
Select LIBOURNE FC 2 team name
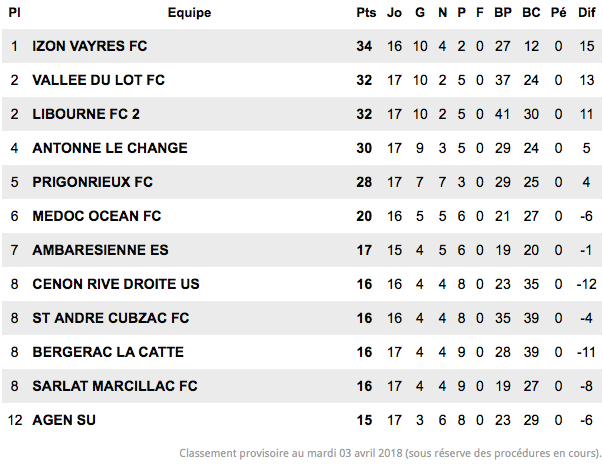coord(86,114)
